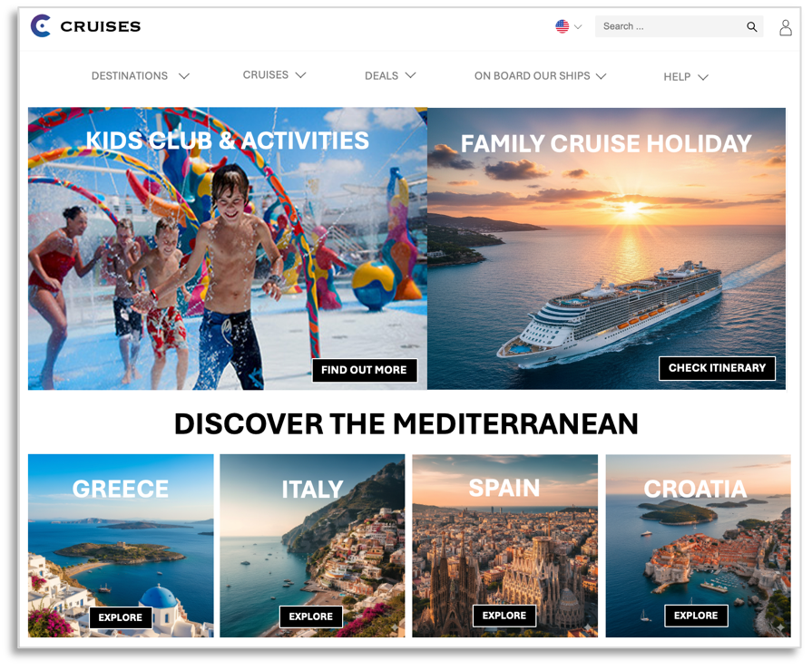The height and width of the screenshot is (670, 812).
Task: Click into the Search text field
Action: 670,26
